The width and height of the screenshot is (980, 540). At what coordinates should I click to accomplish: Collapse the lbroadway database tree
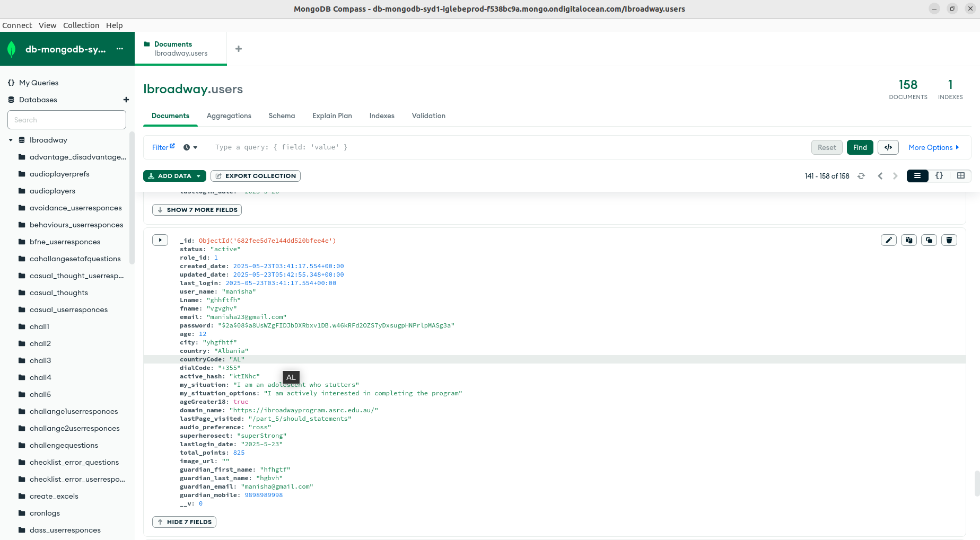11,140
